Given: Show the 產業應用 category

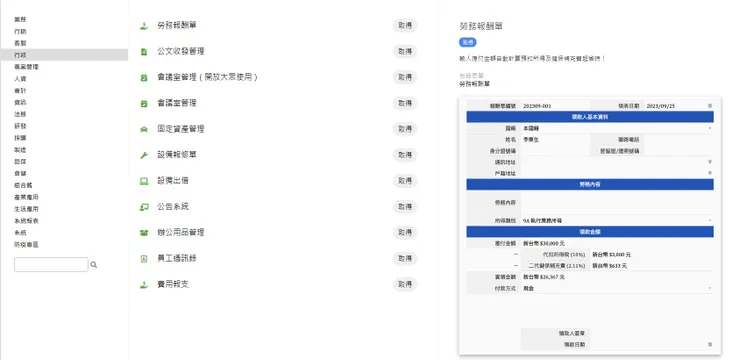Looking at the screenshot, I should tap(26, 197).
